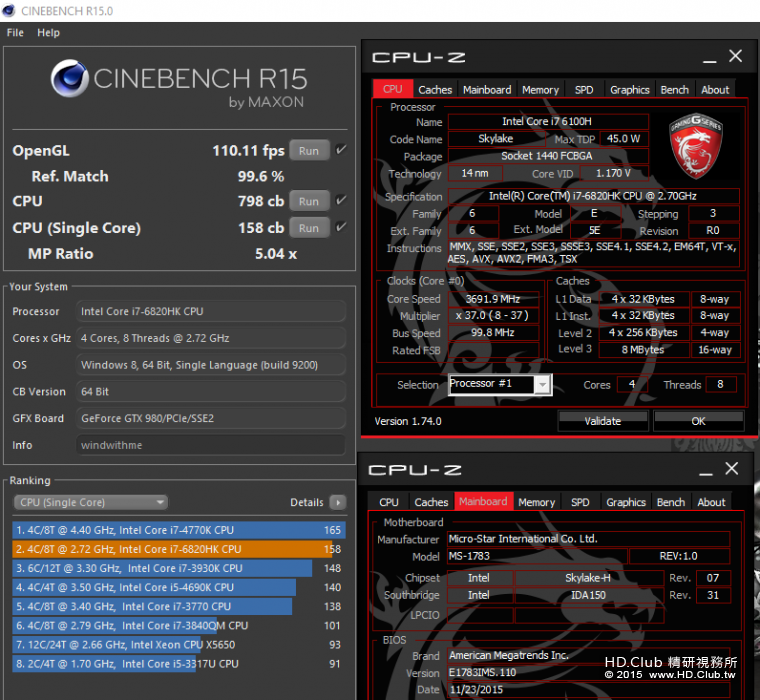Open the CPU (Single Core) ranking dropdown
Screen dimensions: 760x700
tap(90, 502)
